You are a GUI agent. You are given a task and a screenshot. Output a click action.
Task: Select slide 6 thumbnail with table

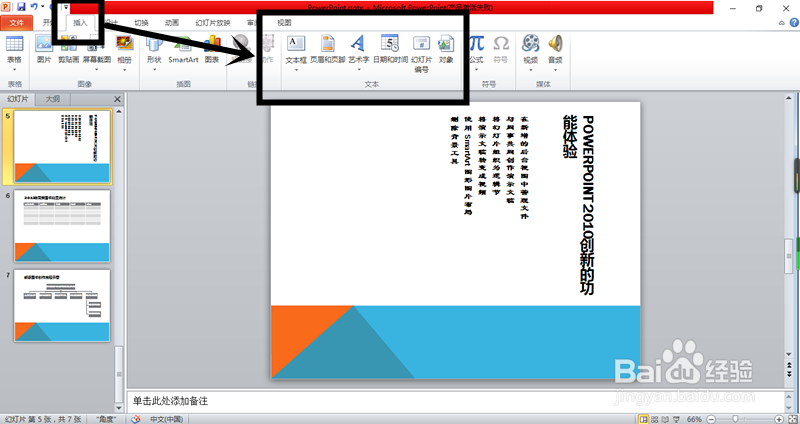[62, 226]
